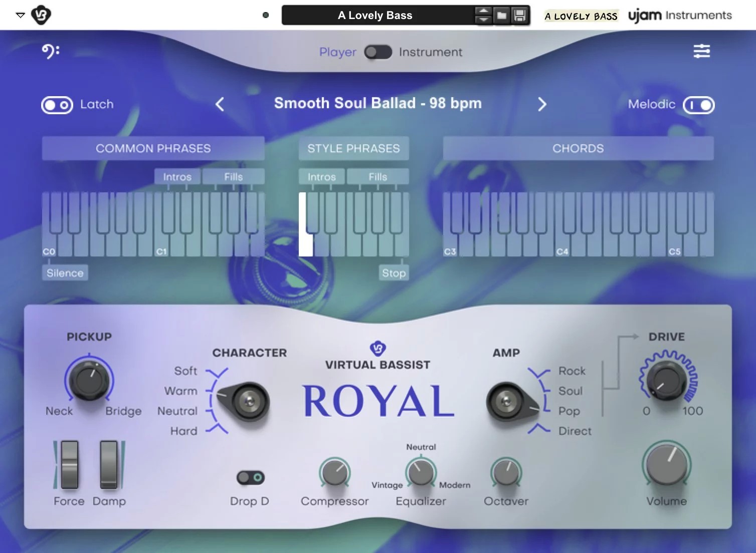Click the Drive knob
Screen dimensions: 756x553
point(667,380)
